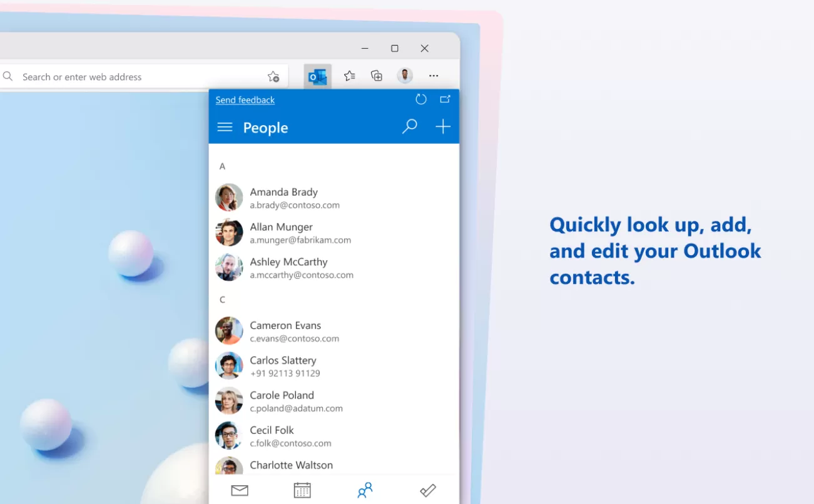The image size is (814, 504).
Task: Open Carlos Slattery's profile photo
Action: pos(229,366)
